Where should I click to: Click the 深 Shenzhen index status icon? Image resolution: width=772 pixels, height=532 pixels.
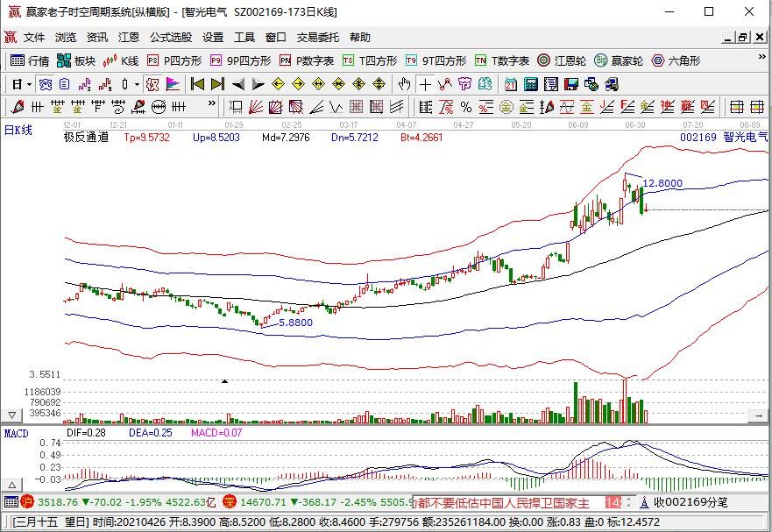pyautogui.click(x=230, y=502)
